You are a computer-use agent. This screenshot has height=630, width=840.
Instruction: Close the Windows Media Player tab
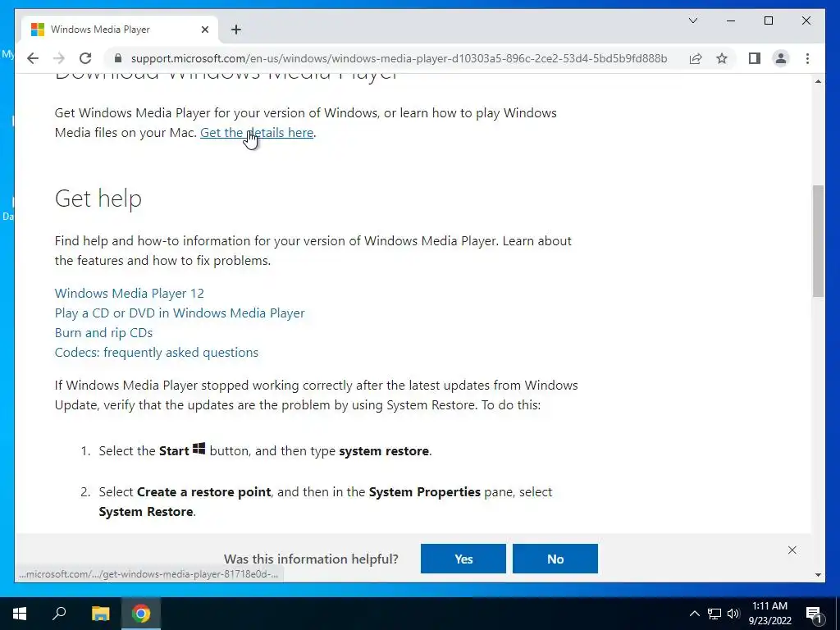click(x=204, y=30)
